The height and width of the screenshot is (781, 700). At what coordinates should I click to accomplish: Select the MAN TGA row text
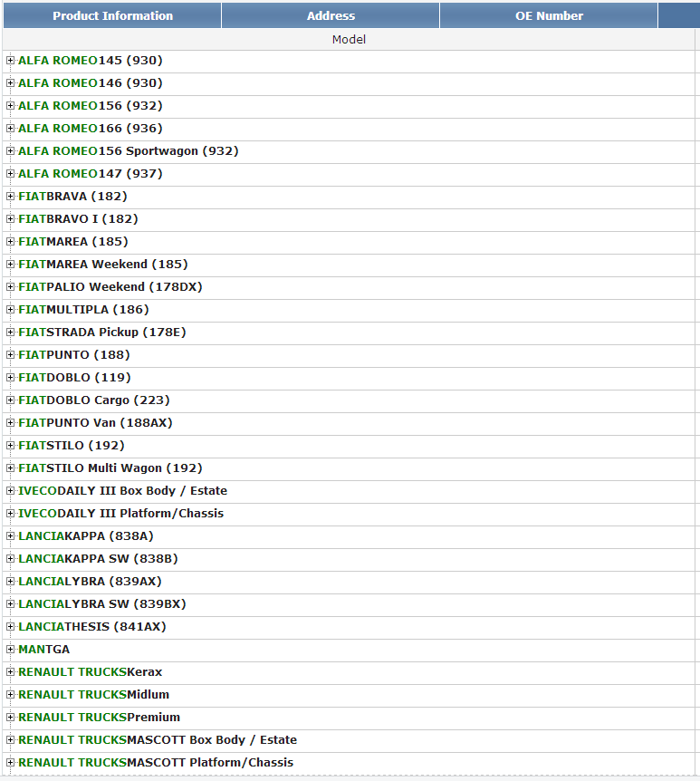click(x=43, y=650)
